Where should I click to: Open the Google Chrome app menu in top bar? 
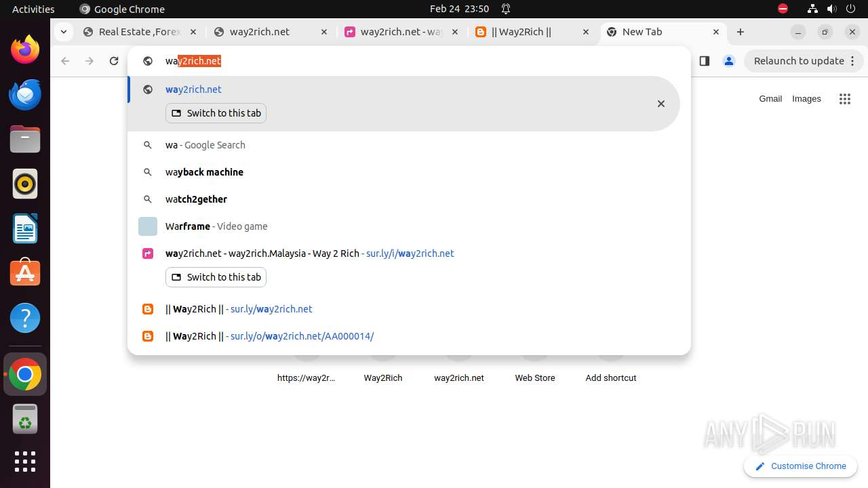coord(122,9)
